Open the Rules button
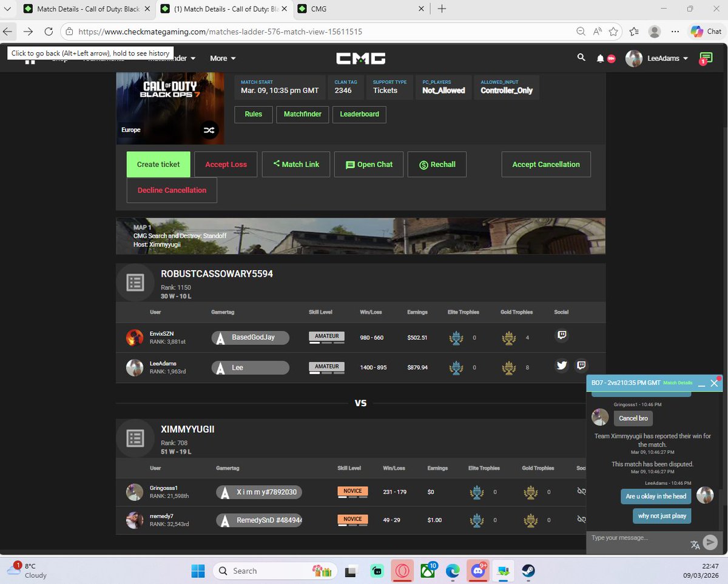Viewport: 728px width, 584px height. tap(254, 114)
